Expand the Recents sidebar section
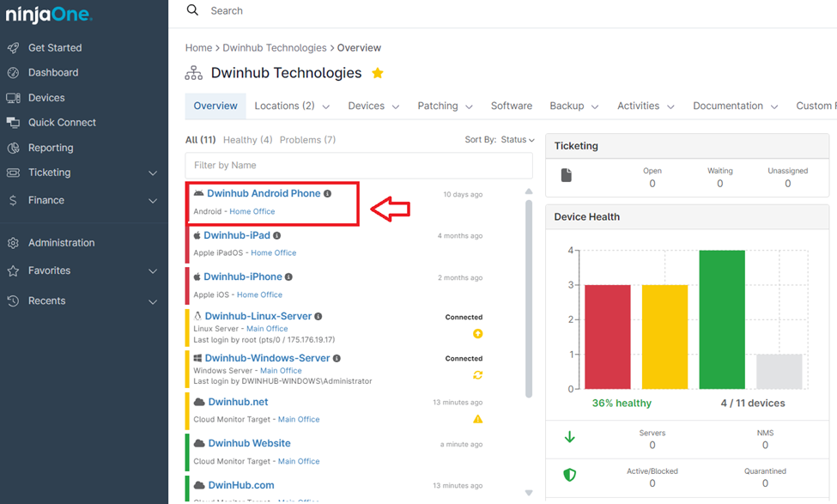 tap(153, 301)
